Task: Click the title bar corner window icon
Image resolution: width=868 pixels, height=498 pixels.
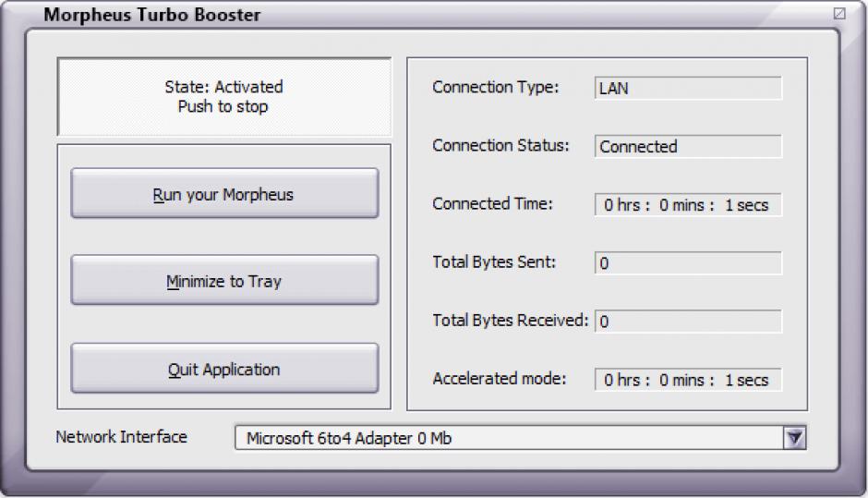Action: (839, 13)
